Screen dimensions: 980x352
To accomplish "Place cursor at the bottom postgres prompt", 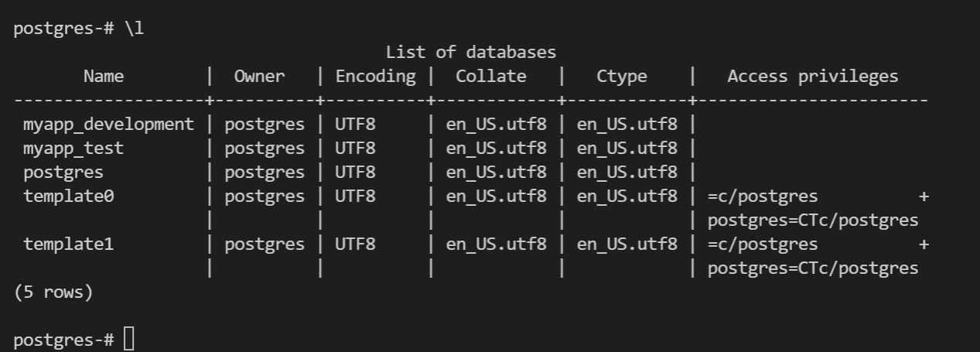I will pyautogui.click(x=128, y=340).
